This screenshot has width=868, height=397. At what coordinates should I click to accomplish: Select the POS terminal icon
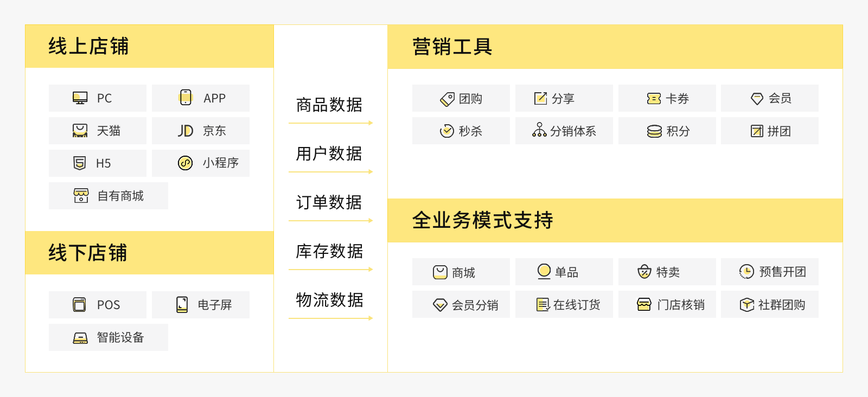(80, 304)
